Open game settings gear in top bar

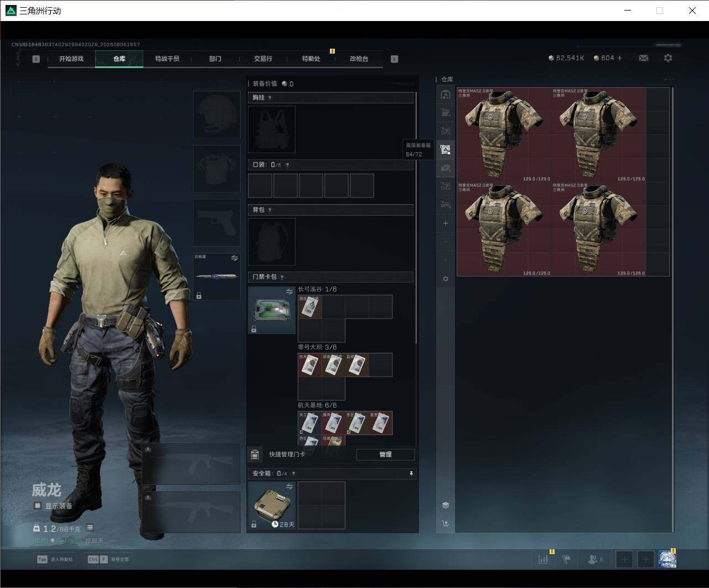(x=668, y=58)
